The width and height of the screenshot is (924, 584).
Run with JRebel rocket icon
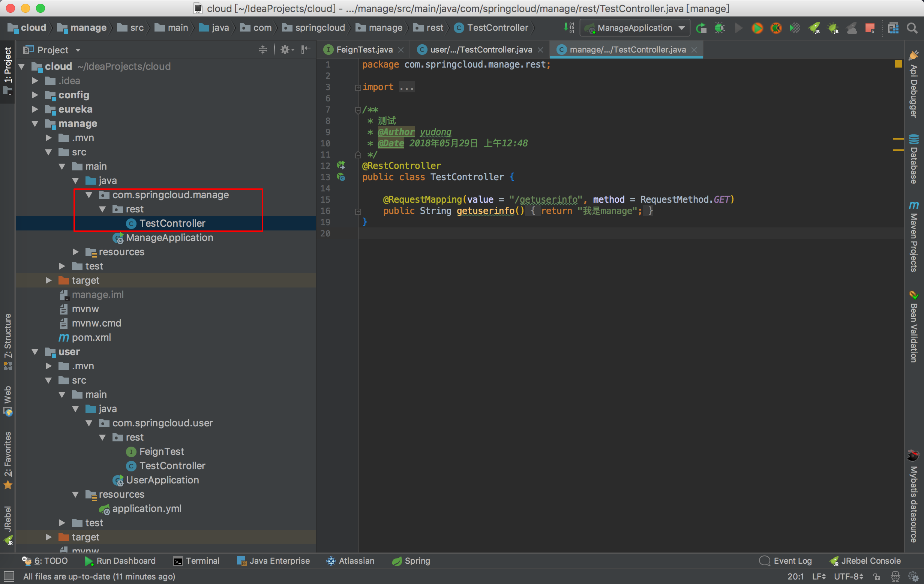click(x=814, y=28)
